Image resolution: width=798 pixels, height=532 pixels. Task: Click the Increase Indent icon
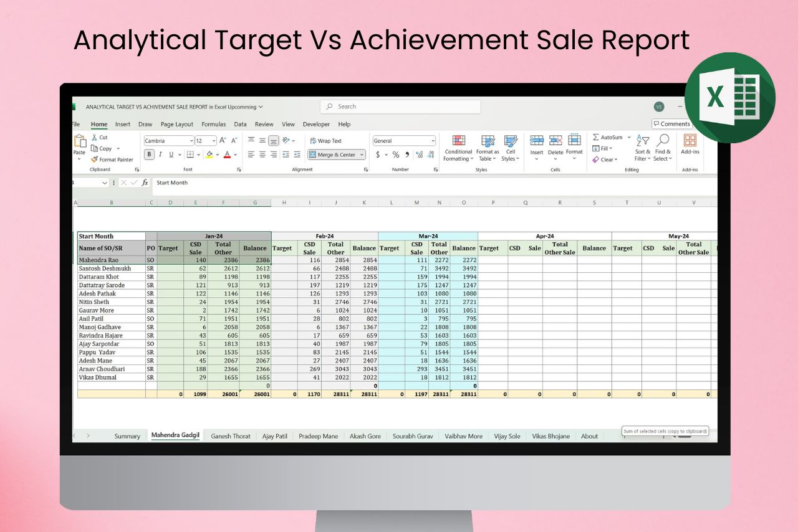[296, 154]
